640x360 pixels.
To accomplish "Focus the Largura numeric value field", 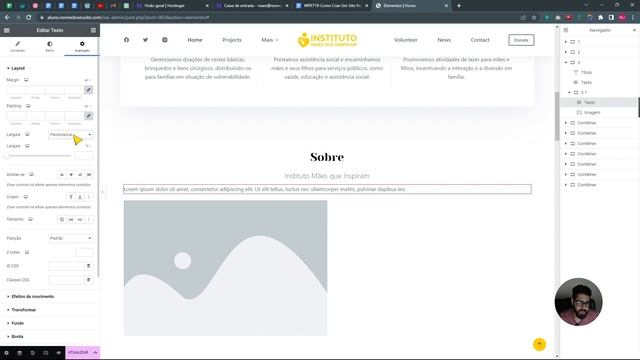I will [84, 156].
